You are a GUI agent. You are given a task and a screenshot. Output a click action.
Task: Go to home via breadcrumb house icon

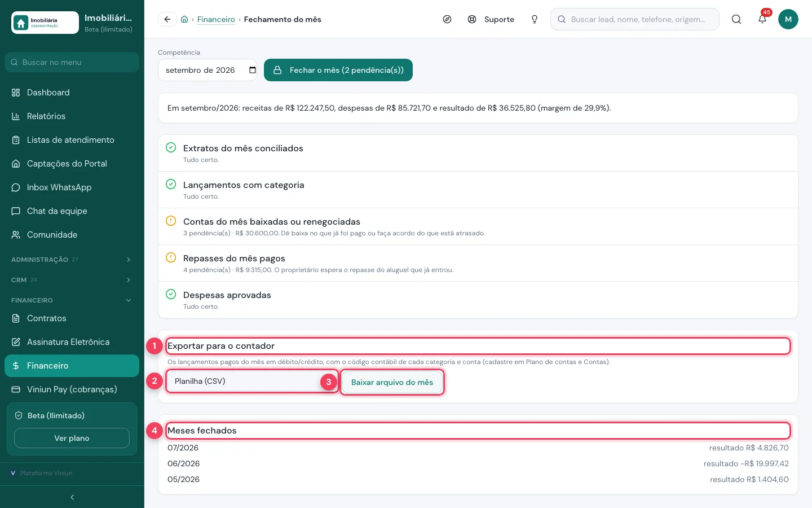(184, 19)
